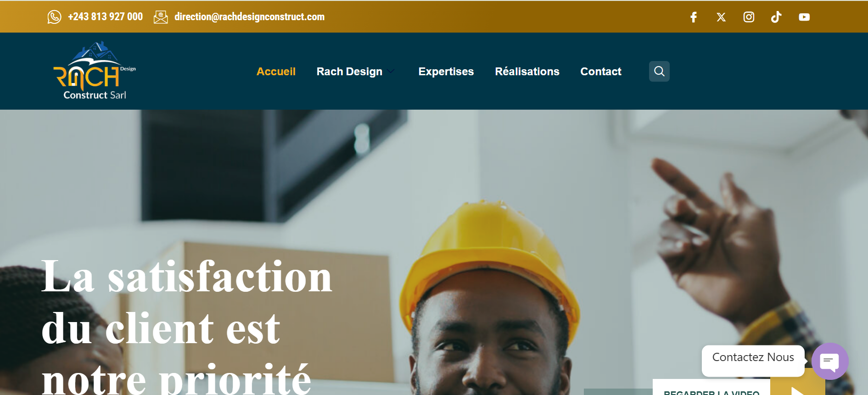The height and width of the screenshot is (395, 868).
Task: Open the X (Twitter) profile icon
Action: (721, 17)
